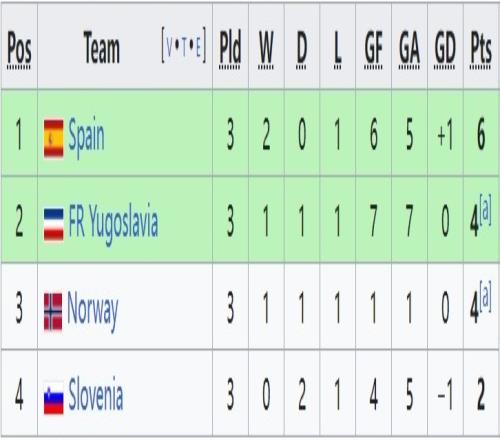Image resolution: width=500 pixels, height=440 pixels.
Task: Open the Slovenia team link
Action: point(96,393)
